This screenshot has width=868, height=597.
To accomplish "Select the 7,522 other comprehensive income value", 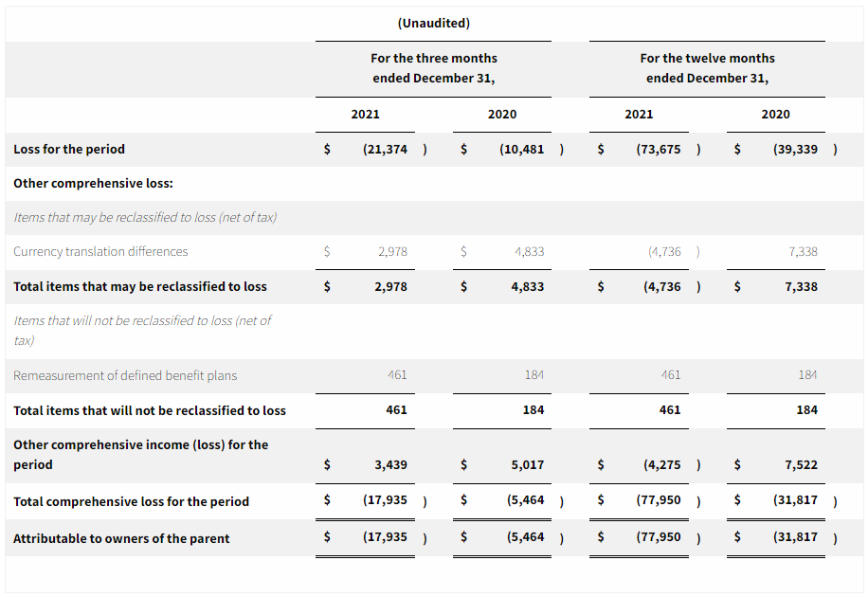I will point(801,464).
